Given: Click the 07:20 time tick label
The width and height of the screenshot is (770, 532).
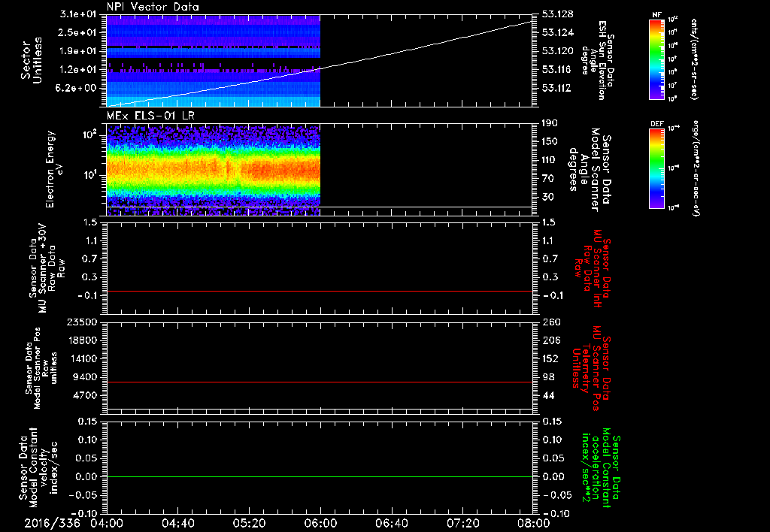Looking at the screenshot, I should point(462,523).
